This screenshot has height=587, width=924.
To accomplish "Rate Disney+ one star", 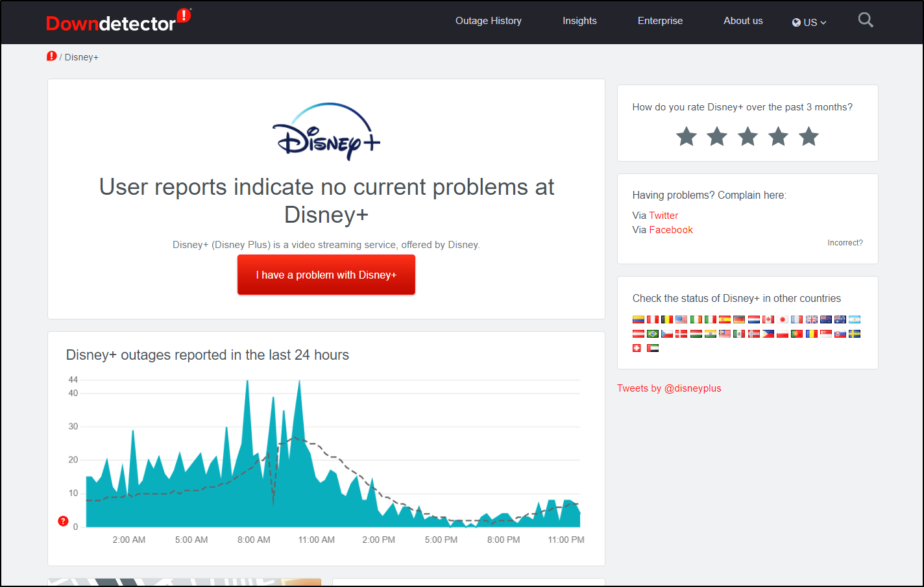I will pos(687,136).
